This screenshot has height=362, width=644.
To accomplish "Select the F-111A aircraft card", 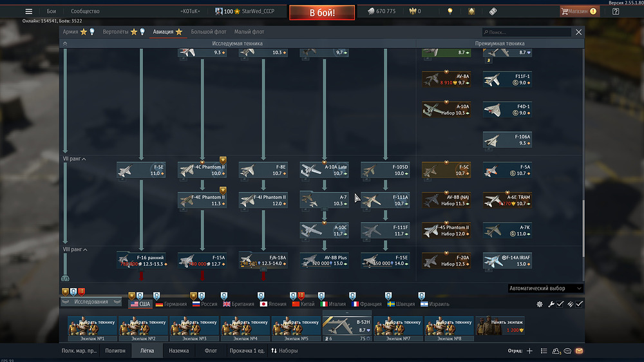I will [385, 200].
